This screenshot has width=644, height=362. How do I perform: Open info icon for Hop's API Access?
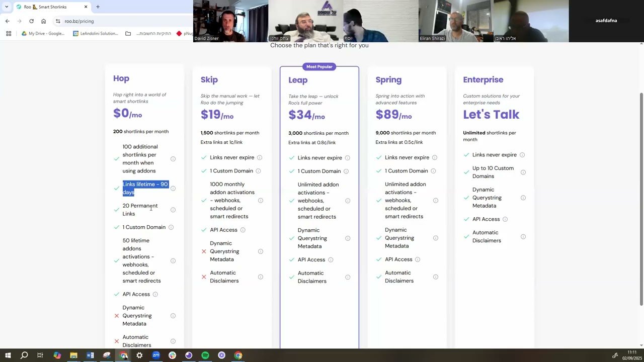[x=155, y=294]
